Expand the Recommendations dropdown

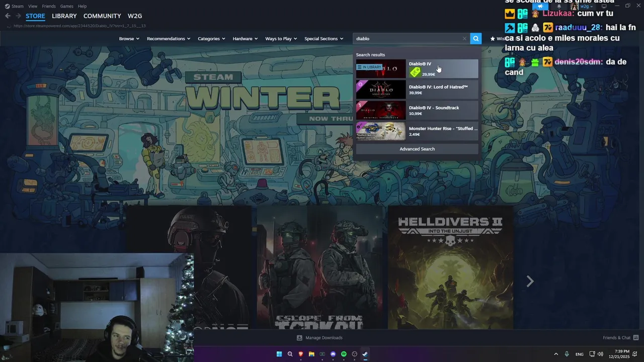[169, 39]
